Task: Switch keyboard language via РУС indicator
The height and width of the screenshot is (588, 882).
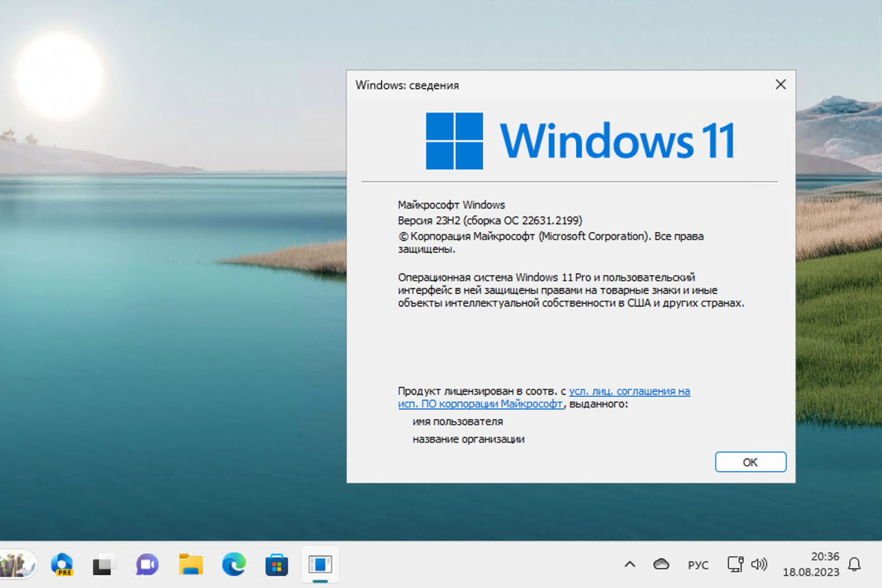Action: point(698,564)
